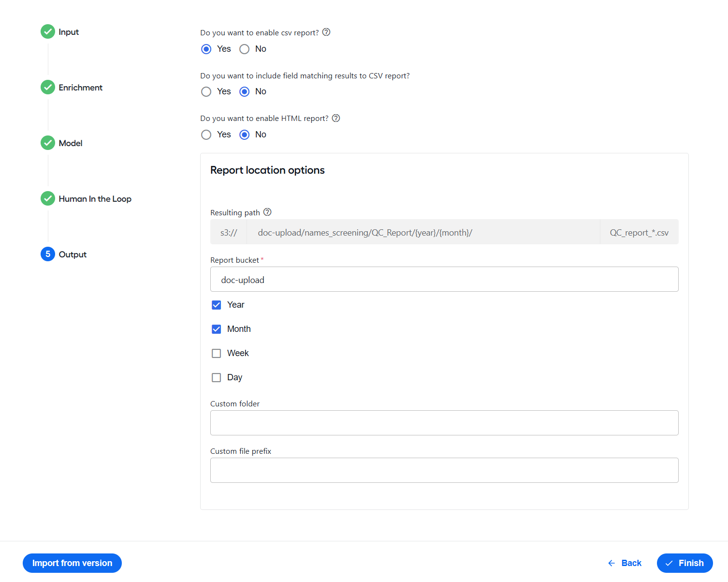
Task: Go to the Output step
Action: pos(73,254)
